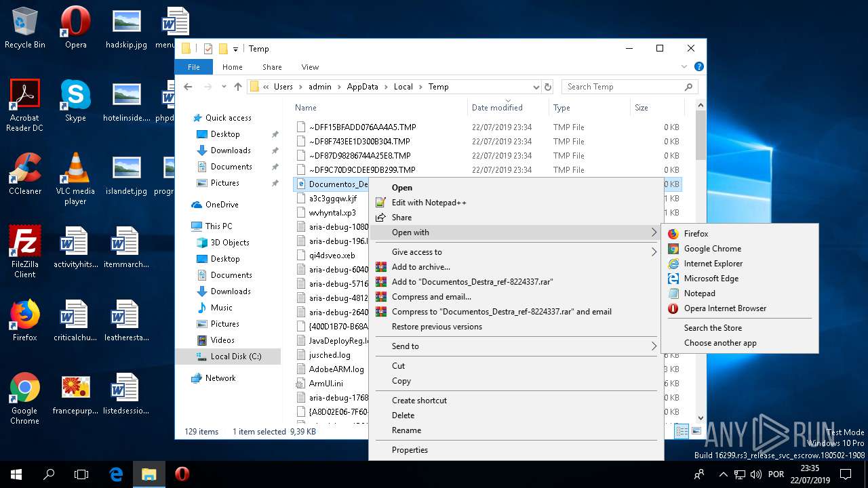Open file with Notepad from submenu
Viewport: 868px width, 488px height.
[x=739, y=293]
